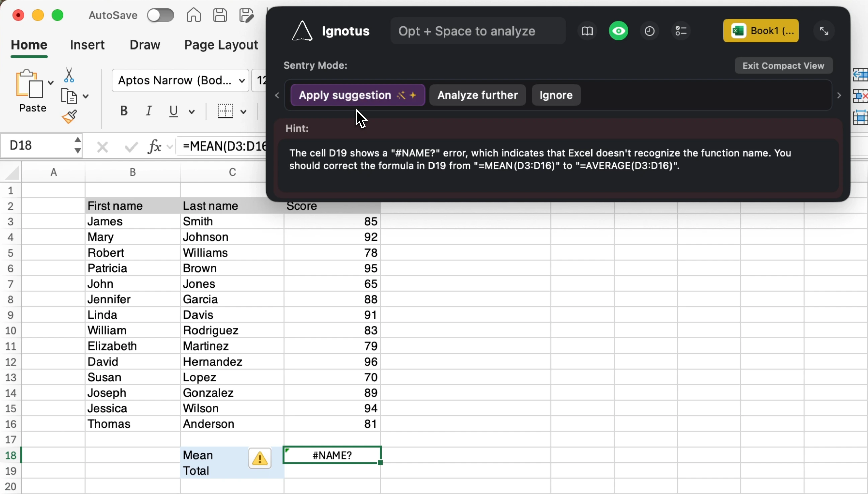The image size is (868, 494).
Task: Open Ignotus documentation book icon
Action: tap(587, 31)
